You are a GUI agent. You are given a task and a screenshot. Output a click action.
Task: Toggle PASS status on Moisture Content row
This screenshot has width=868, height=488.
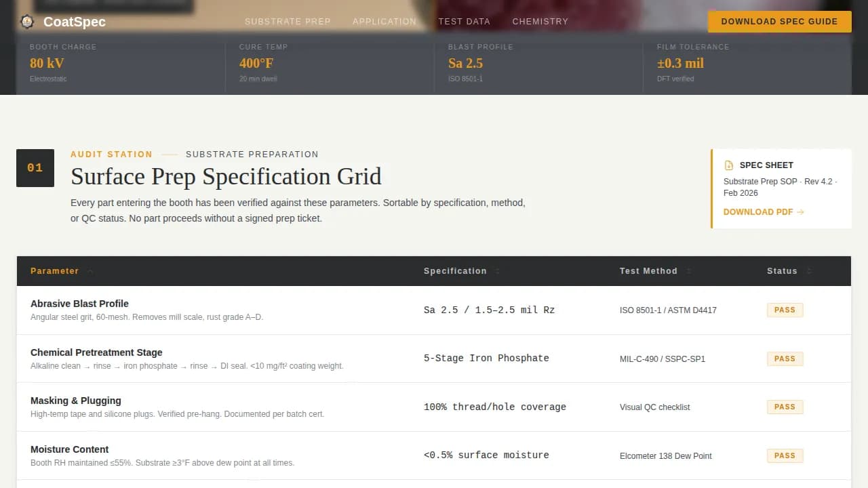[x=785, y=455]
